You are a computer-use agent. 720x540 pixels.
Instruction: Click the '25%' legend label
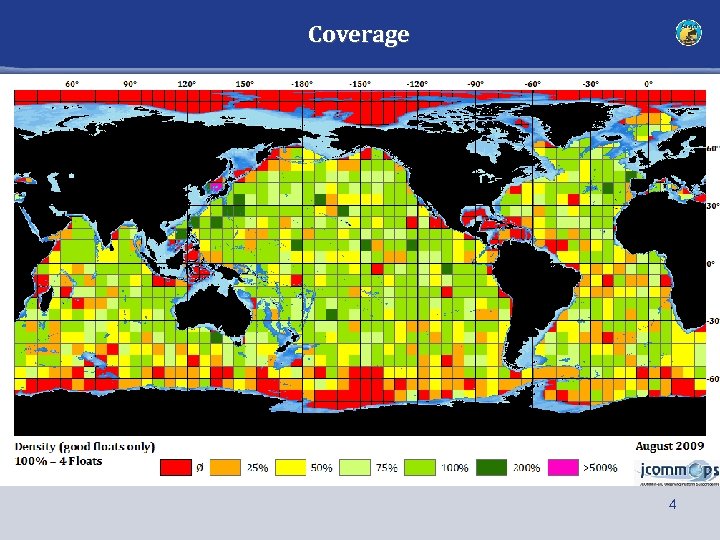click(x=258, y=468)
